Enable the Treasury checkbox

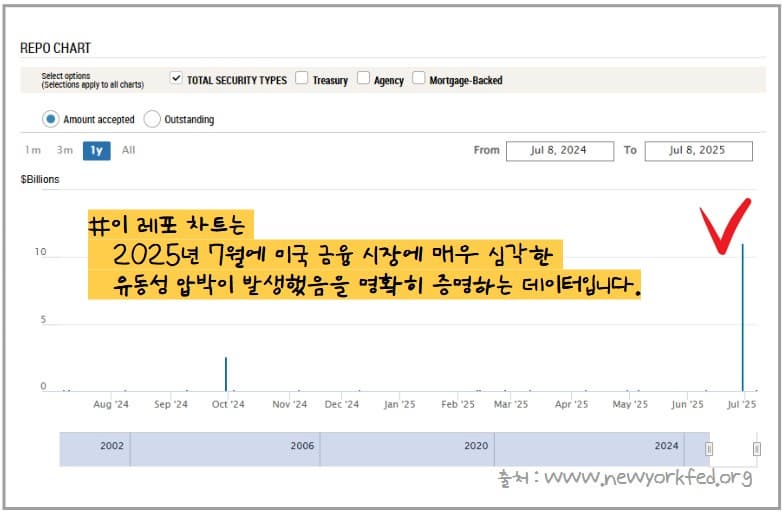(x=301, y=78)
